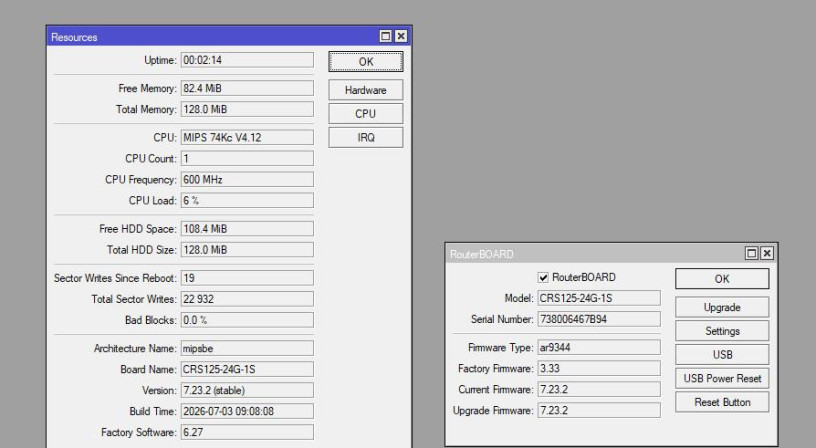The height and width of the screenshot is (448, 816).
Task: Select Version field 7.23.2 (stable)
Action: click(x=247, y=390)
